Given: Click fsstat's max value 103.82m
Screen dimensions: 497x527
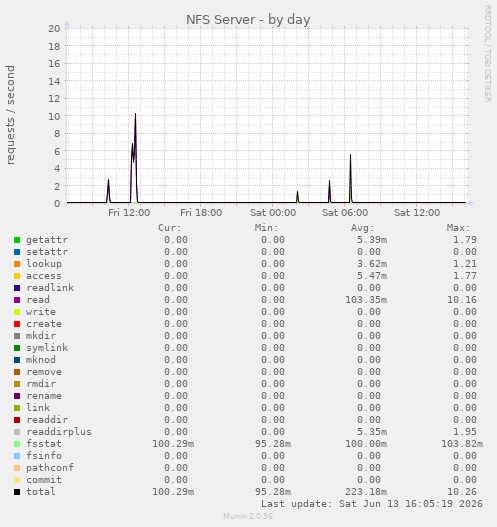Looking at the screenshot, I should 462,444.
